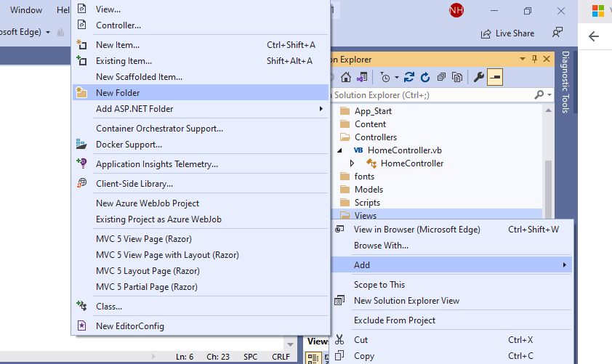Image resolution: width=612 pixels, height=364 pixels.
Task: Click the Pending Changes Filter clock icon
Action: (384, 77)
